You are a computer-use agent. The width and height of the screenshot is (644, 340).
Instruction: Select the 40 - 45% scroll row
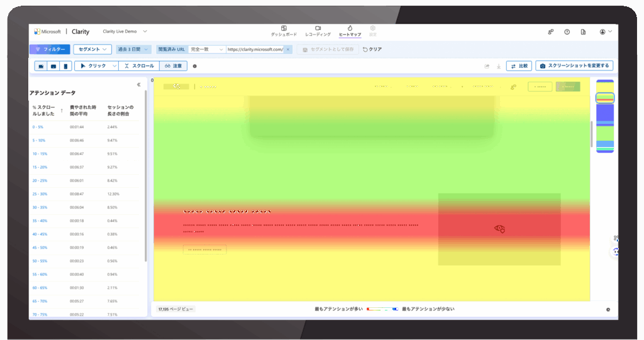(x=85, y=234)
